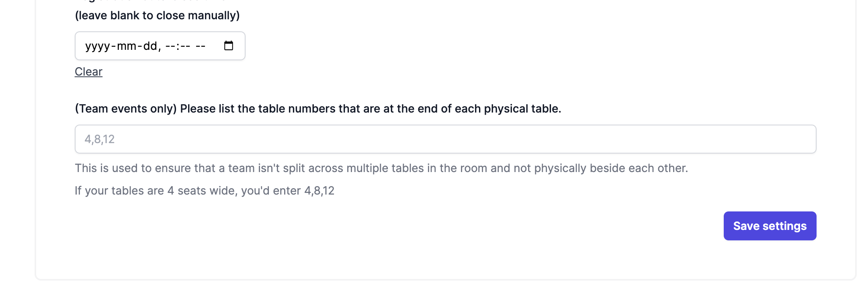
Task: Select the yyyy year segment in date field
Action: [97, 46]
